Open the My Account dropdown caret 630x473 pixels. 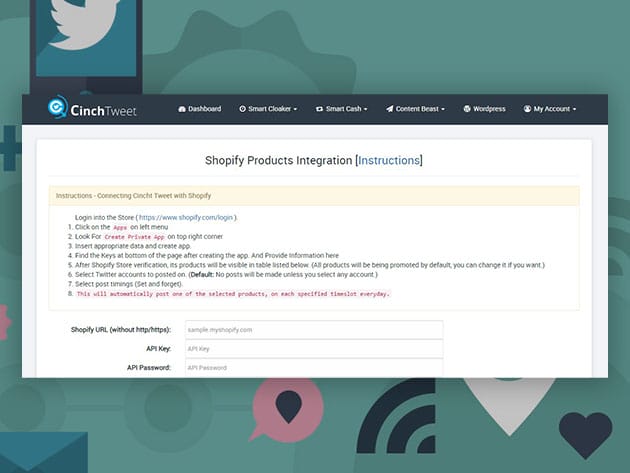(x=574, y=110)
